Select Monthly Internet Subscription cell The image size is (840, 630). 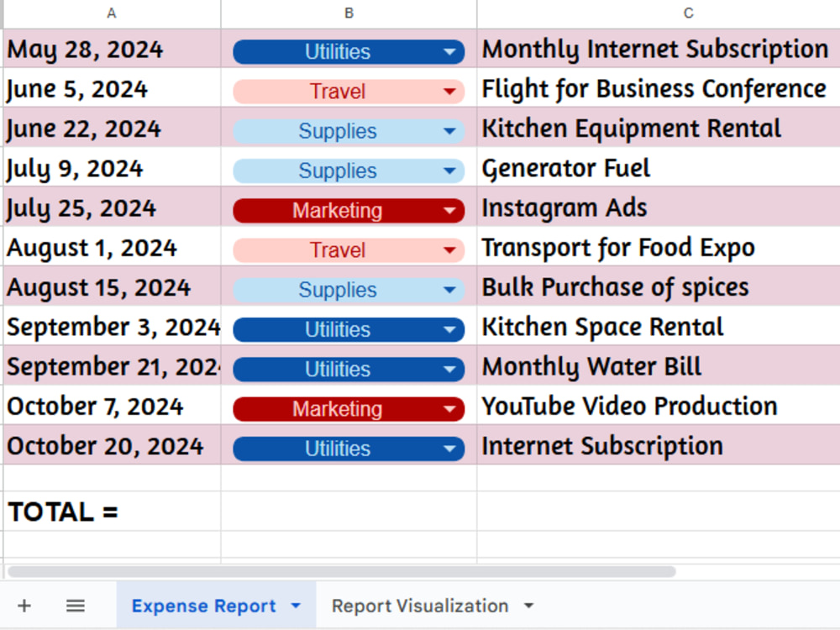click(x=659, y=48)
